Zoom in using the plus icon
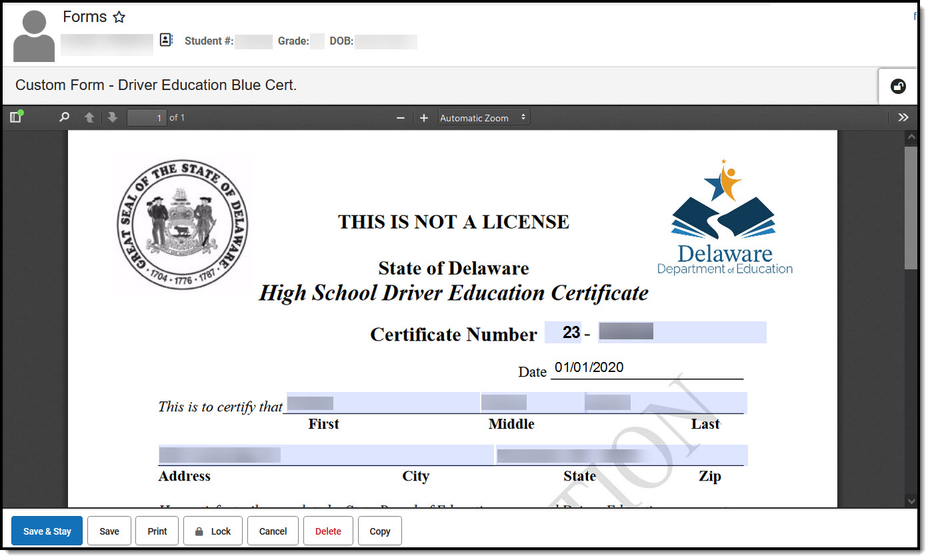The width and height of the screenshot is (930, 560). pyautogui.click(x=423, y=118)
